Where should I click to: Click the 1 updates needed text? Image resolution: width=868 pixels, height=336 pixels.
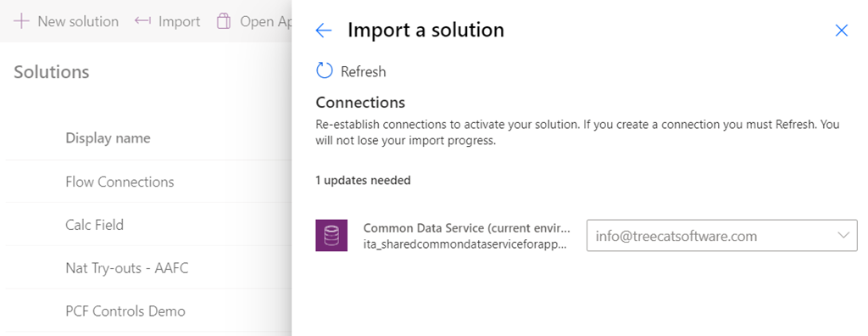[363, 180]
